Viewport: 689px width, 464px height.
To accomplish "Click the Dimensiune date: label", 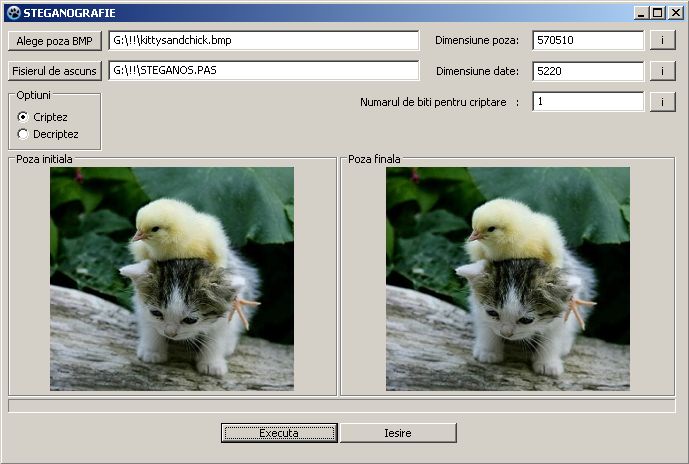I will tap(477, 71).
